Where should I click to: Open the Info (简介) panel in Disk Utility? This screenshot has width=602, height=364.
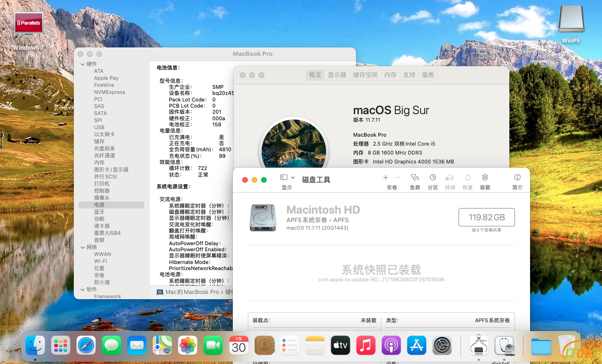tap(517, 178)
